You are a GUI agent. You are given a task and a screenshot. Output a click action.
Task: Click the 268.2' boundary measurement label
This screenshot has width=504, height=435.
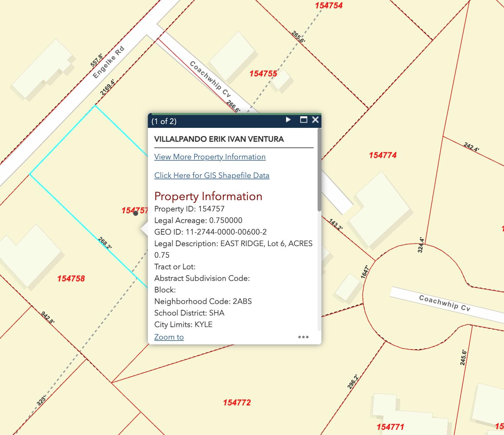click(x=105, y=243)
